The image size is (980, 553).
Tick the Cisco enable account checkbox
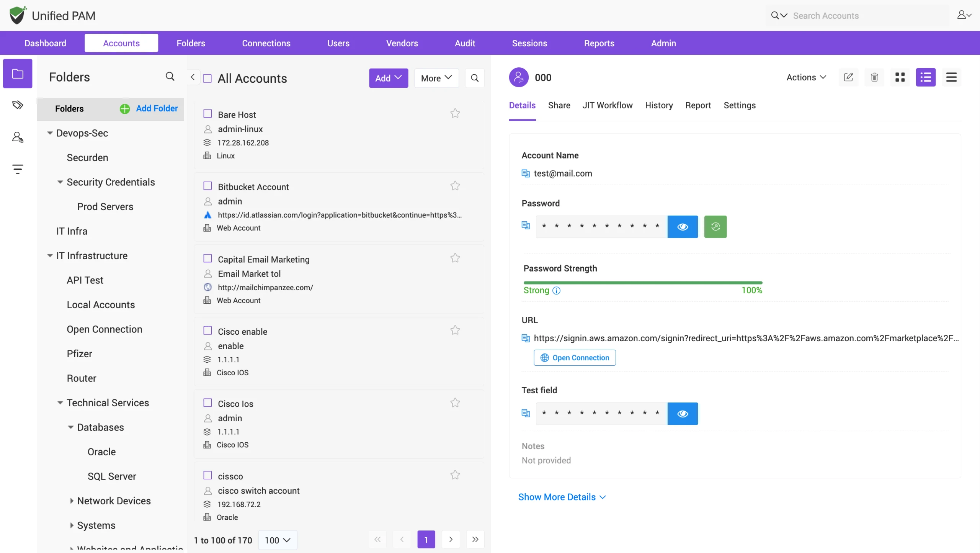click(x=207, y=330)
